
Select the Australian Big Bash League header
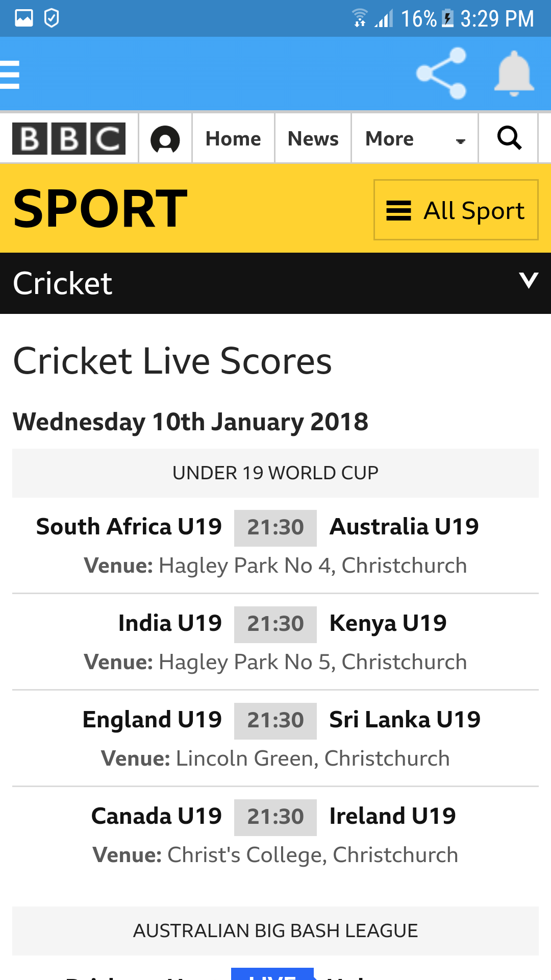275,931
